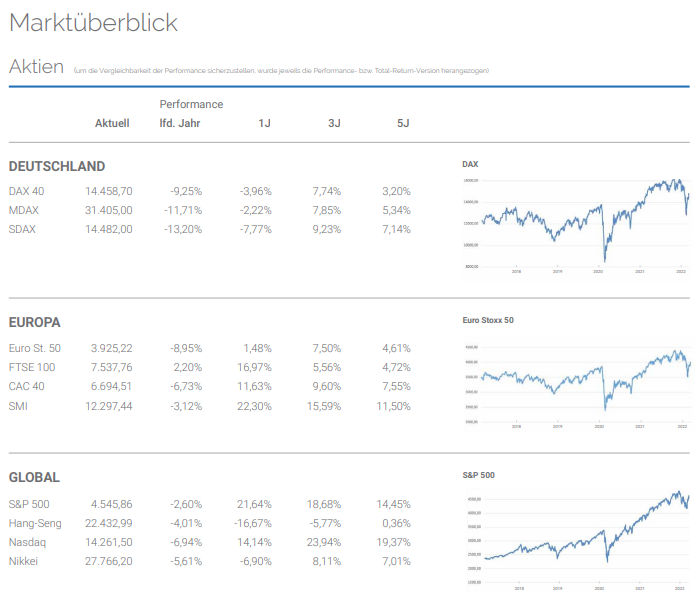Click the Marktüberblick page title

pyautogui.click(x=94, y=24)
